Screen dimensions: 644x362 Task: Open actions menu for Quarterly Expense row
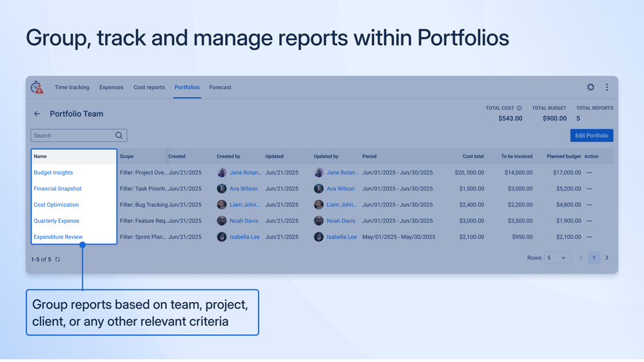589,221
